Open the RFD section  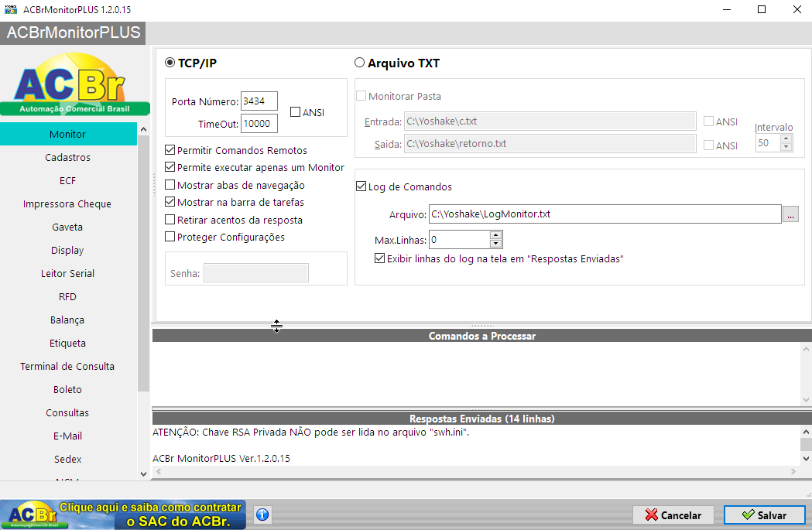click(68, 296)
